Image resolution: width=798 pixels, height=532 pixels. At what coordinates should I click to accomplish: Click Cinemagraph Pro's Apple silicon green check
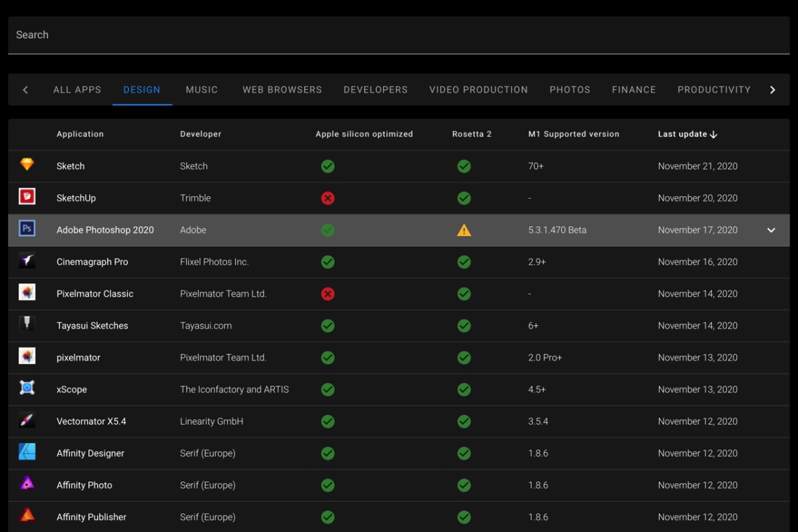[327, 262]
